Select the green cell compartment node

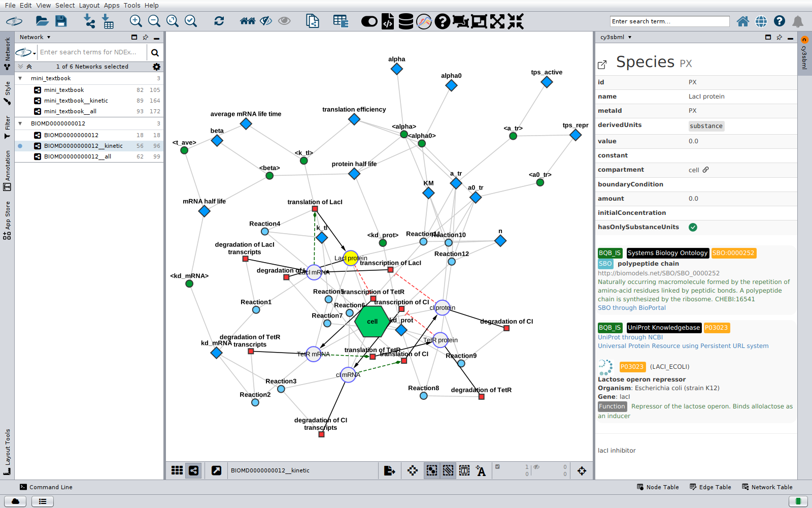tap(372, 322)
